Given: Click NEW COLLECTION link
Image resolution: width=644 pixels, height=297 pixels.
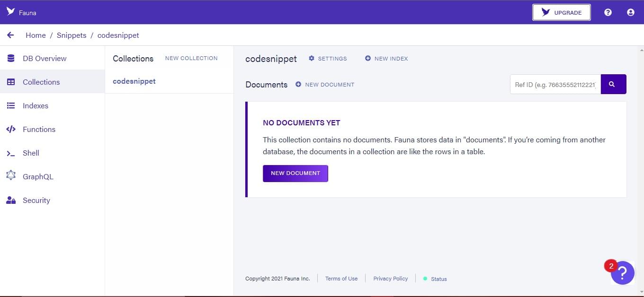Looking at the screenshot, I should click(191, 58).
